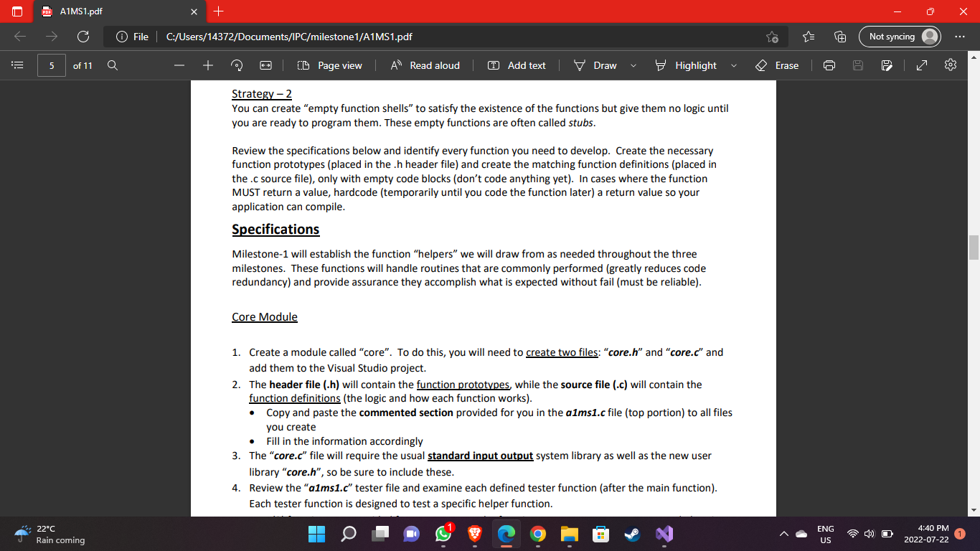This screenshot has width=980, height=551.
Task: Open Find to search the PDF
Action: pyautogui.click(x=112, y=65)
